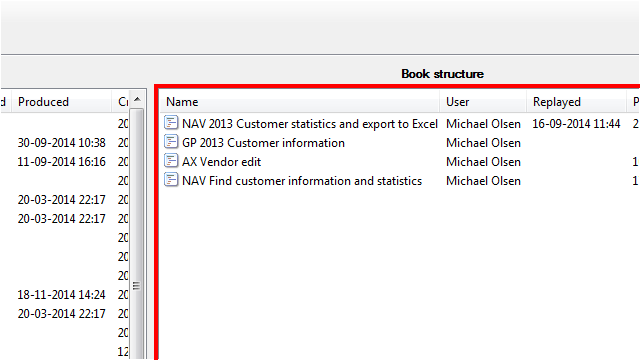This screenshot has width=640, height=360.
Task: Click Michael Olsen in NAV Find customer row
Action: (483, 181)
